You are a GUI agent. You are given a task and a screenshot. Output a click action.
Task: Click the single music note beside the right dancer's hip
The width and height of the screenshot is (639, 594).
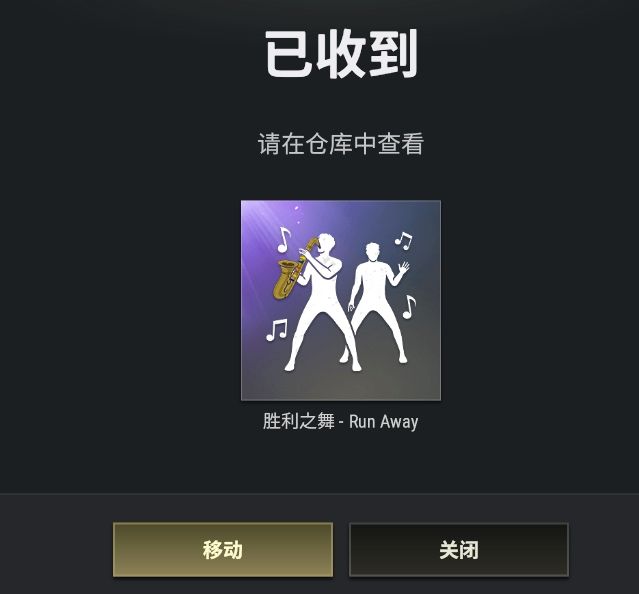click(409, 307)
